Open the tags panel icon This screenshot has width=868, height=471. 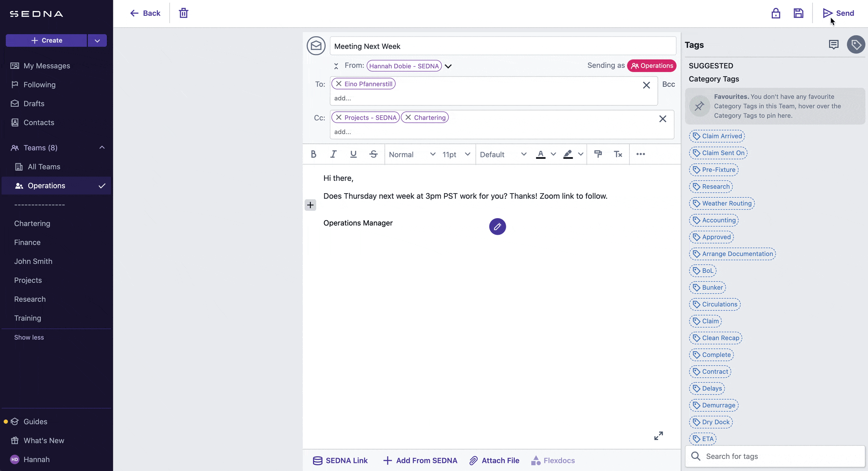pos(856,45)
